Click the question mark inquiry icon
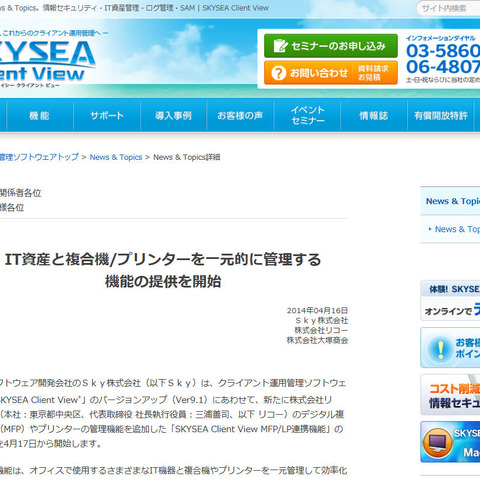This screenshot has width=480, height=480. pos(278,73)
